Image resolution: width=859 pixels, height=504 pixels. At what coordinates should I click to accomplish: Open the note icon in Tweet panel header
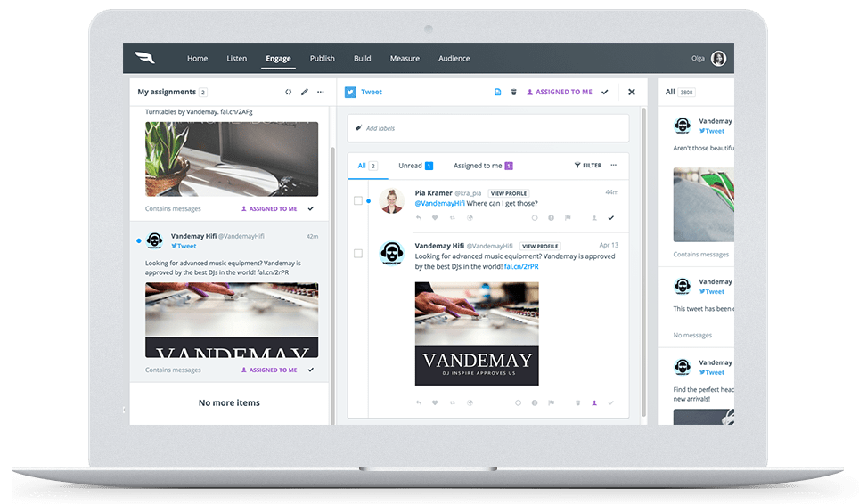[x=497, y=92]
